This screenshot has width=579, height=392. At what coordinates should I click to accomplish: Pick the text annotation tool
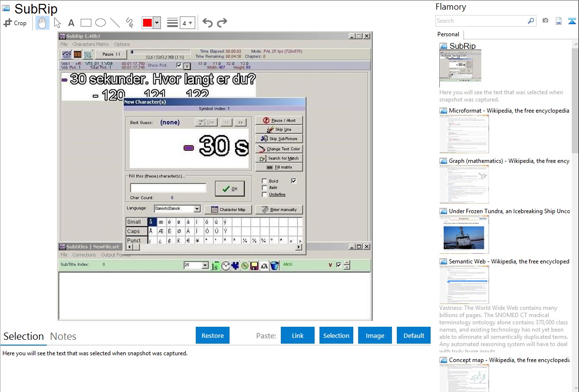pyautogui.click(x=71, y=23)
